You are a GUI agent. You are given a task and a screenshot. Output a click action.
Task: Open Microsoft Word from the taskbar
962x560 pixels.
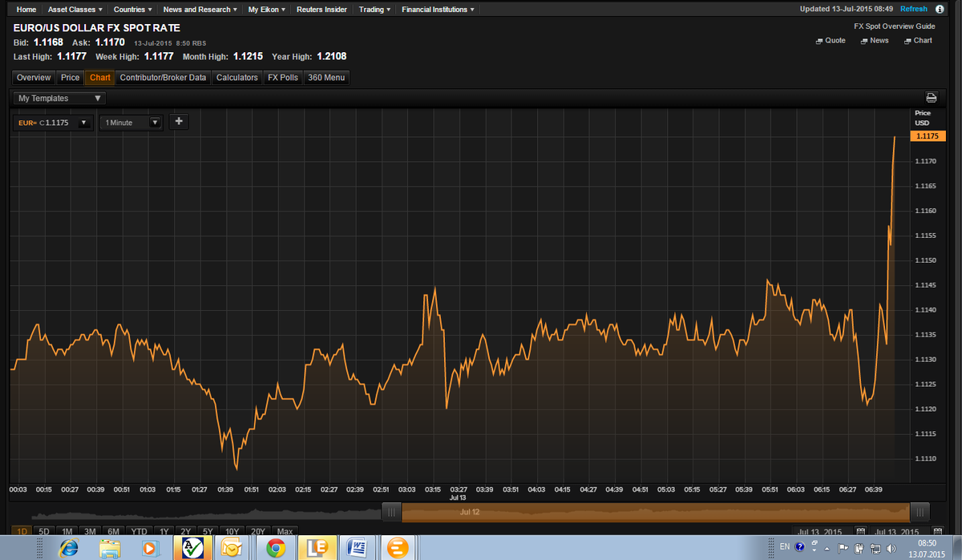pyautogui.click(x=357, y=548)
